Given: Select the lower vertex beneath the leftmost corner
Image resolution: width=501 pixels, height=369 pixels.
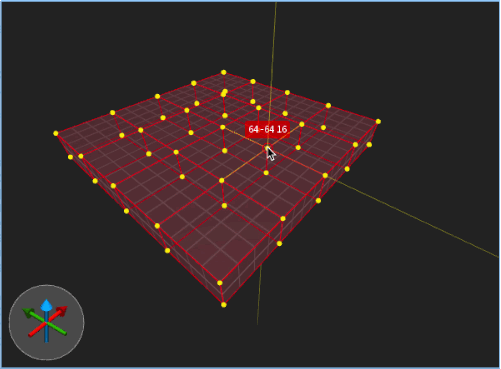Looking at the screenshot, I should point(70,157).
